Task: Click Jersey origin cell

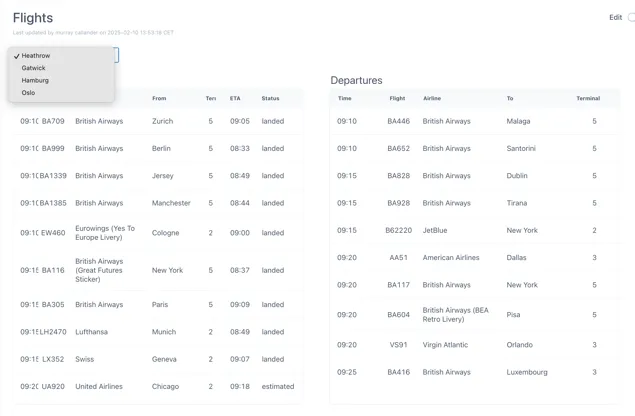Action: tap(162, 176)
